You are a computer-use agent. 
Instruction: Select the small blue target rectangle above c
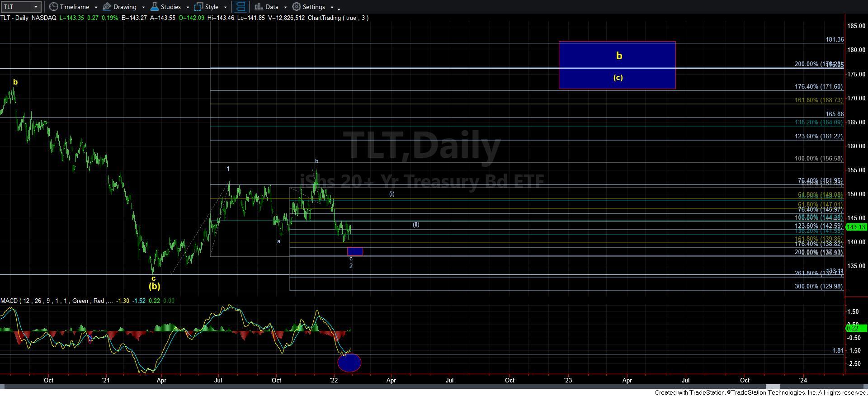[x=355, y=251]
